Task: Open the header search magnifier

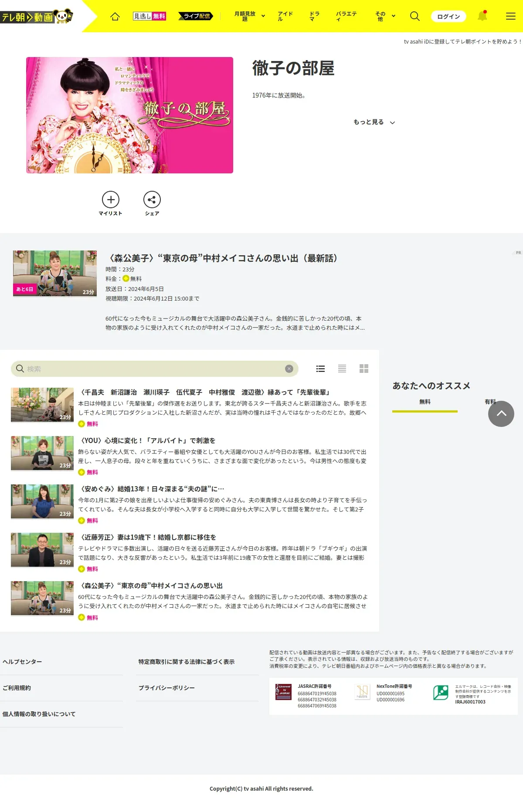Action: 415,16
